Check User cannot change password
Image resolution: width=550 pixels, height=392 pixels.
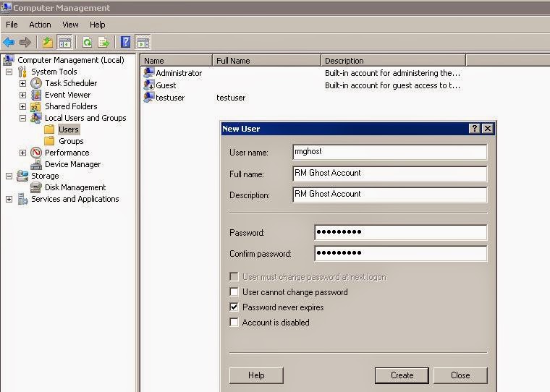tap(234, 292)
